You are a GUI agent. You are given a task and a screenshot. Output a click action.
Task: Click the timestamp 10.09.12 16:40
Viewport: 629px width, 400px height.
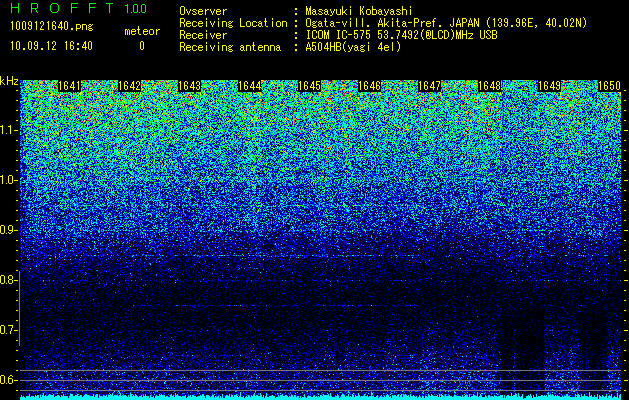[x=51, y=46]
